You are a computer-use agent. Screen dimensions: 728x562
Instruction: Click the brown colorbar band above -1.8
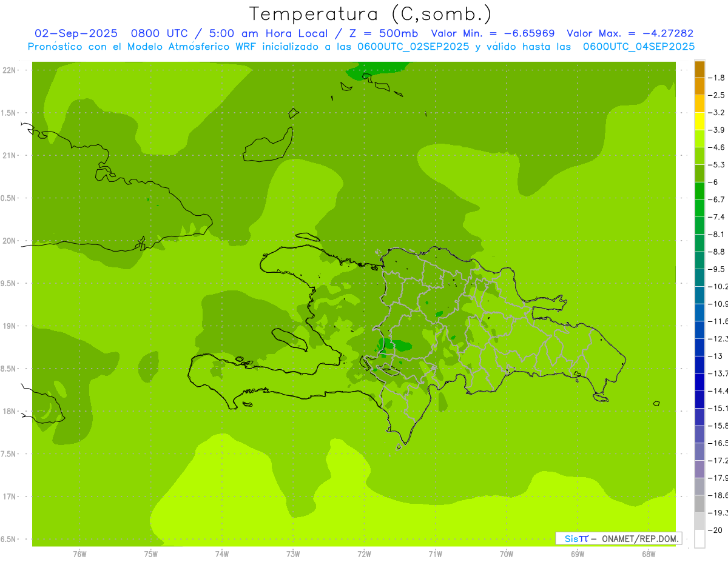[699, 69]
